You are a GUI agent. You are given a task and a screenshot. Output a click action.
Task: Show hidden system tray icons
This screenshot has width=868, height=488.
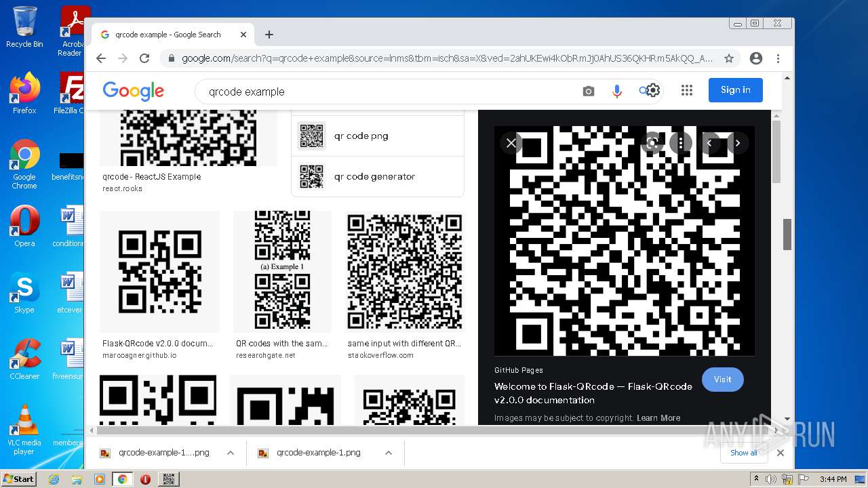[x=756, y=479]
